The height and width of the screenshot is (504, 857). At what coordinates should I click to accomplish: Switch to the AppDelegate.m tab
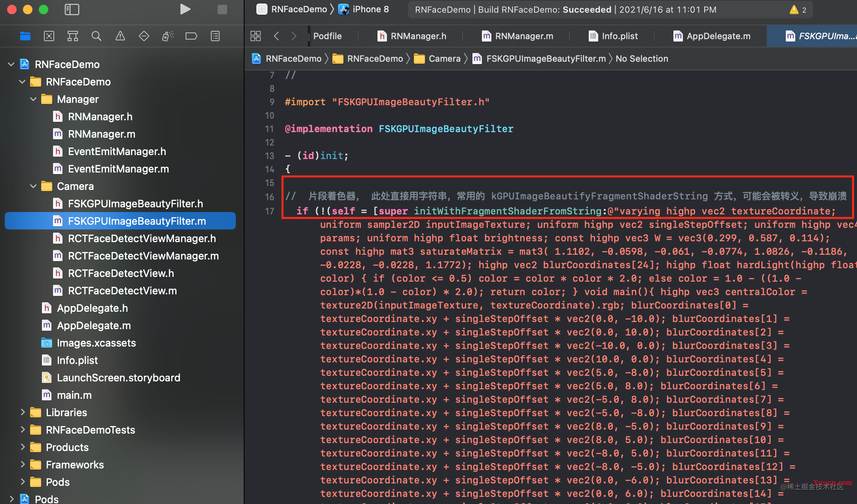click(712, 36)
